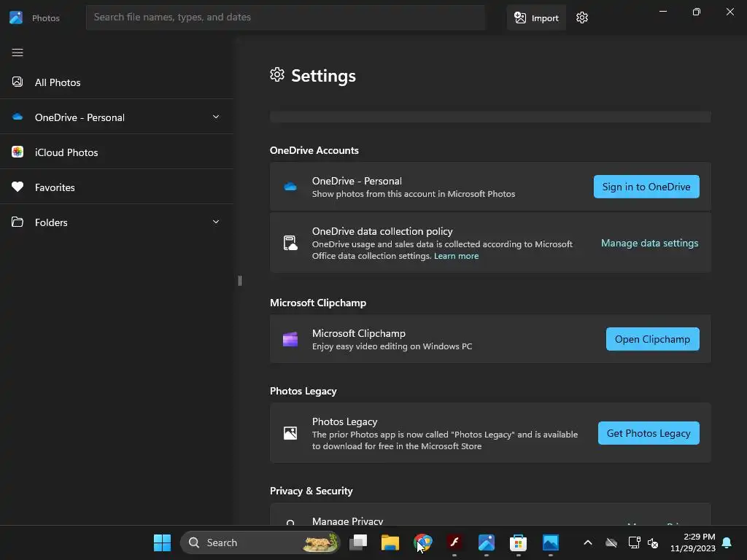Click the Folders icon in sidebar
Viewport: 747px width, 560px height.
18,222
